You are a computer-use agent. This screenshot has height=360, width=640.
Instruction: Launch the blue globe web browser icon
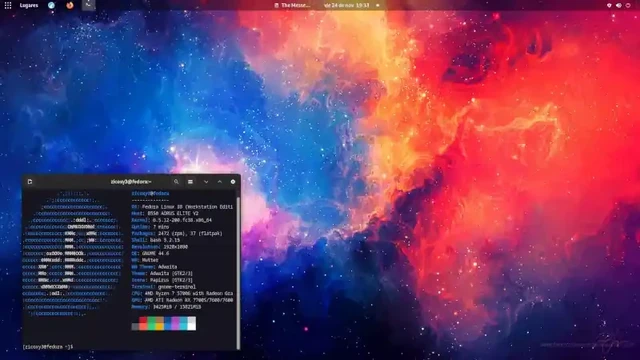click(x=51, y=5)
